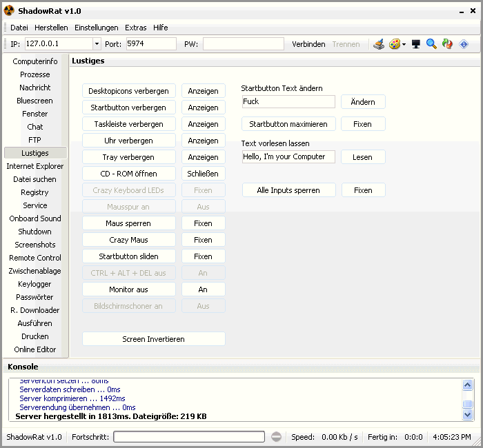Click the color palette toolbar icon

click(x=394, y=44)
